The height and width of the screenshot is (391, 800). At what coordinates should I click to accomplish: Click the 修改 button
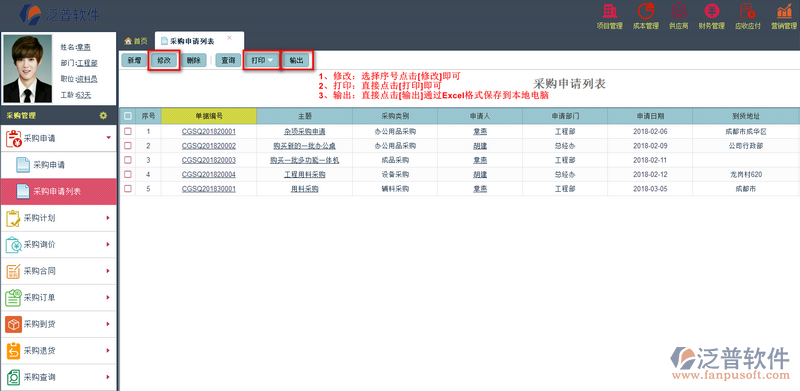164,60
